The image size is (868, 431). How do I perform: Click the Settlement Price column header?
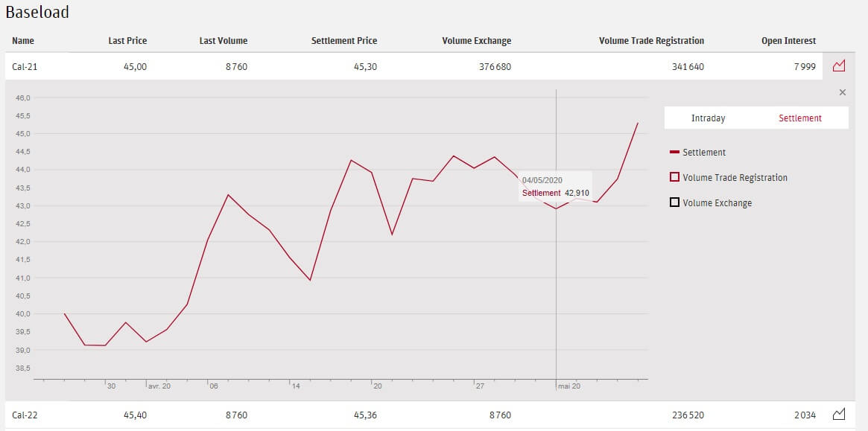[x=344, y=41]
